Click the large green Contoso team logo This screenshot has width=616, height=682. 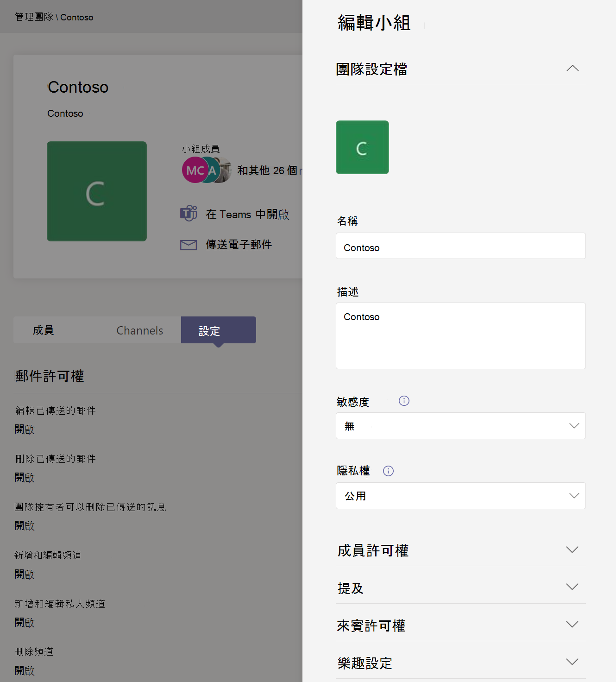[97, 191]
